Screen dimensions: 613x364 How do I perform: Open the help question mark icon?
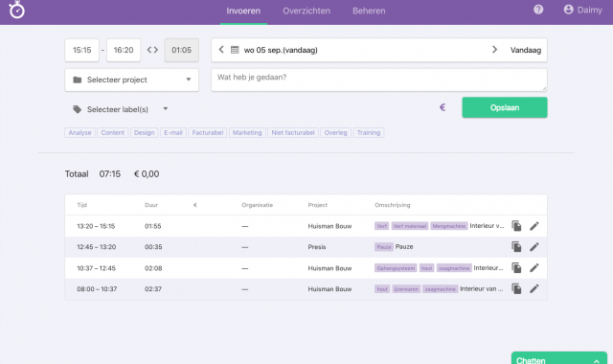[x=538, y=10]
